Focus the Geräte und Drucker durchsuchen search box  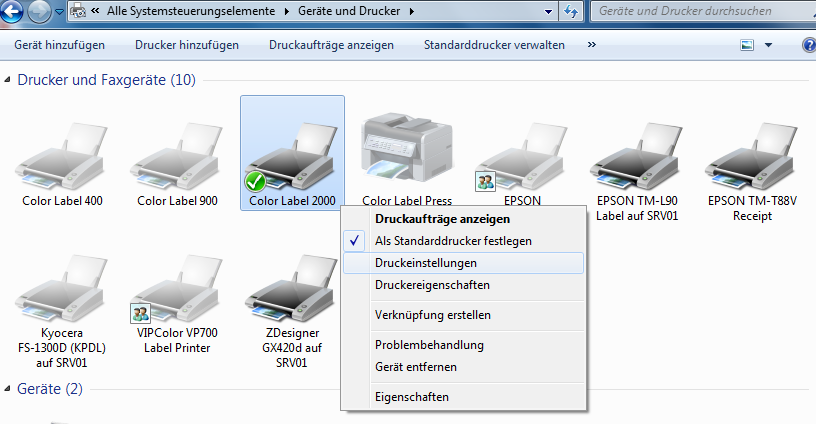[703, 11]
